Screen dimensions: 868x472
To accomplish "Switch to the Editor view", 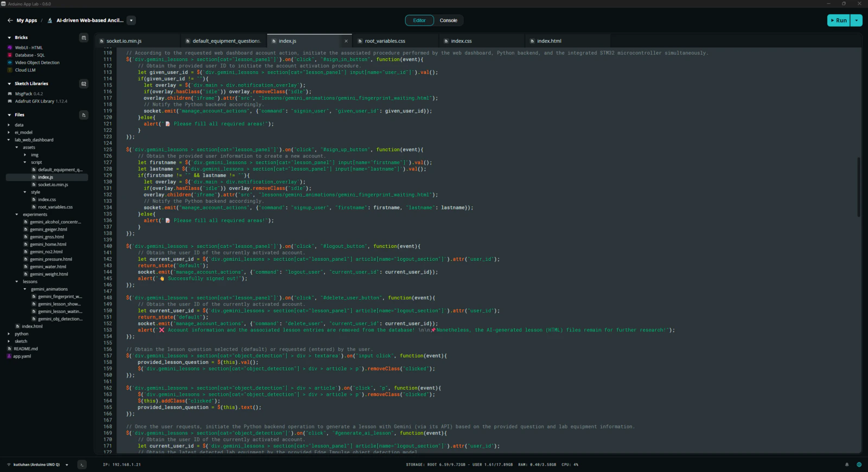I will point(419,21).
